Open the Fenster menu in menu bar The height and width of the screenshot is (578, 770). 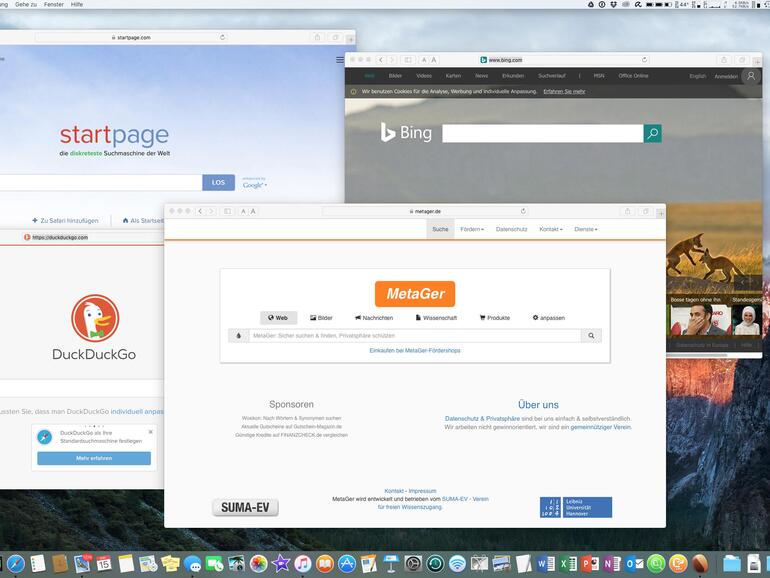(x=54, y=4)
